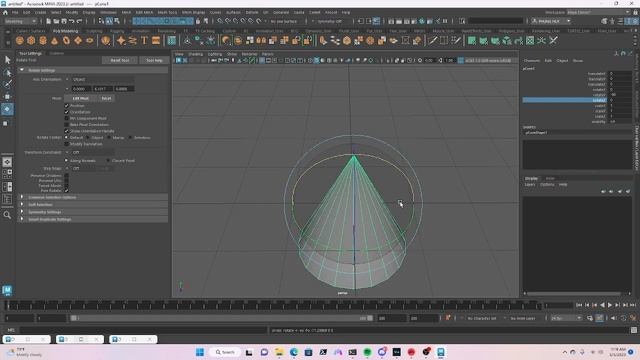Create a polygon cylinder from the shelf
The height and width of the screenshot is (360, 640).
[x=43, y=40]
